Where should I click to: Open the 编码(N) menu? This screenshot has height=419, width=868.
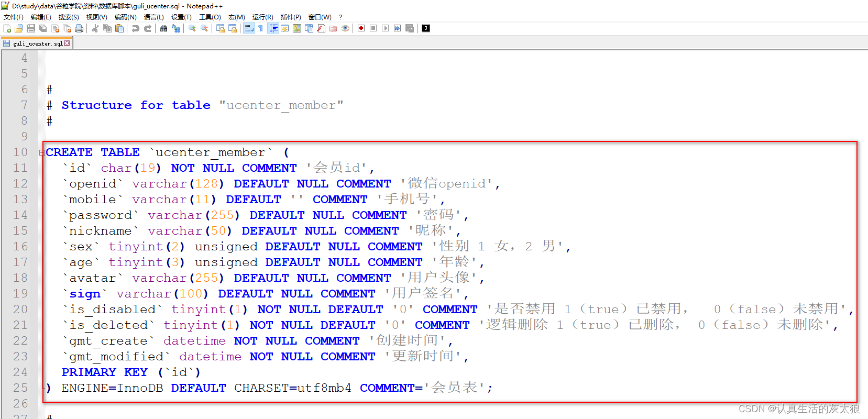tap(126, 17)
